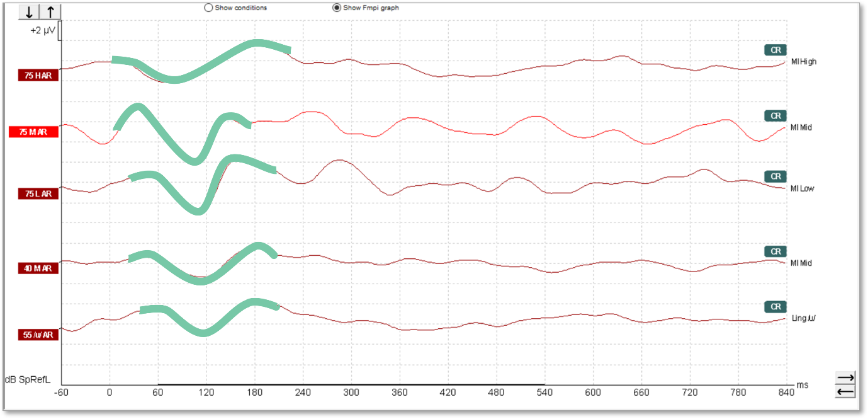Click the black time range bar on axis
The width and height of the screenshot is (868, 419).
pyautogui.click(x=351, y=384)
